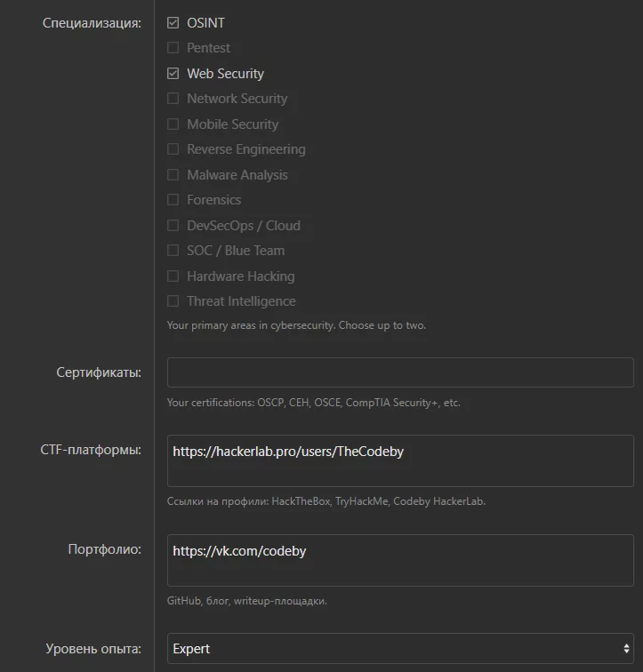Select the Mobile Security checkbox
This screenshot has width=643, height=672.
tap(173, 124)
